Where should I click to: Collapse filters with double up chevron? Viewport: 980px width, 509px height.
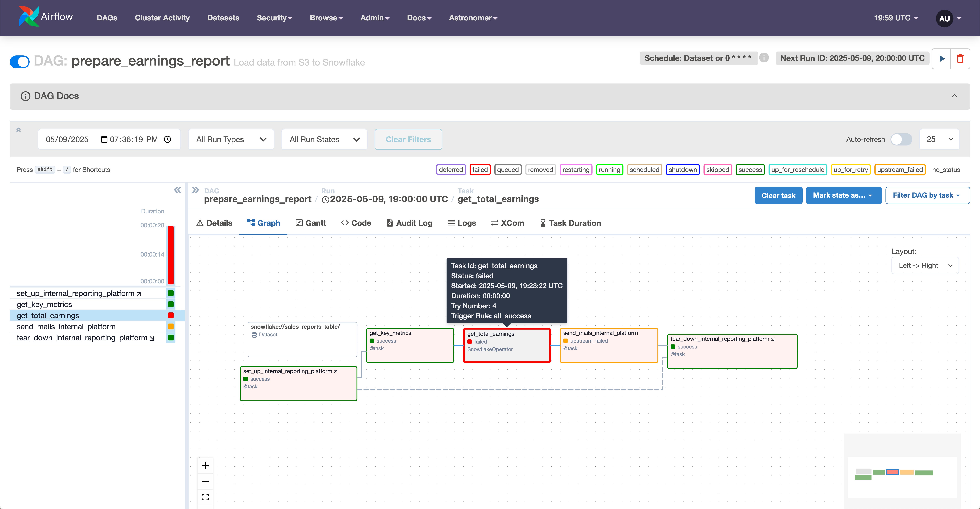(x=18, y=130)
